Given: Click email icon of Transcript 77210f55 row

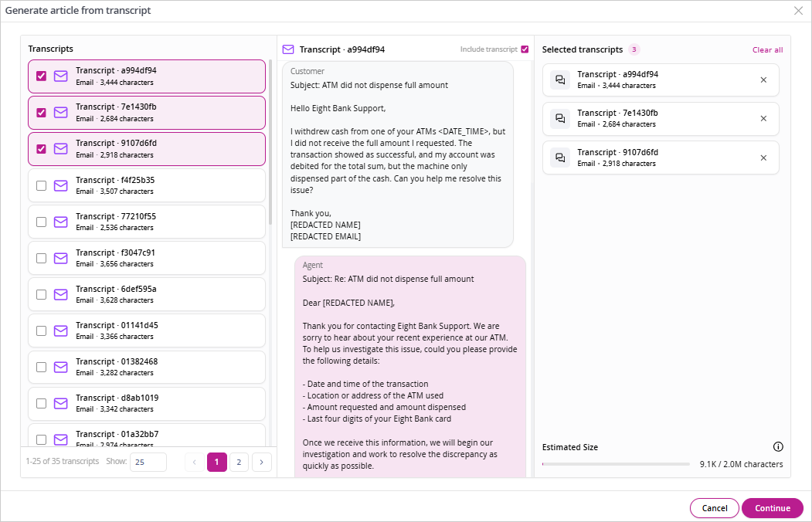Looking at the screenshot, I should 60,222.
